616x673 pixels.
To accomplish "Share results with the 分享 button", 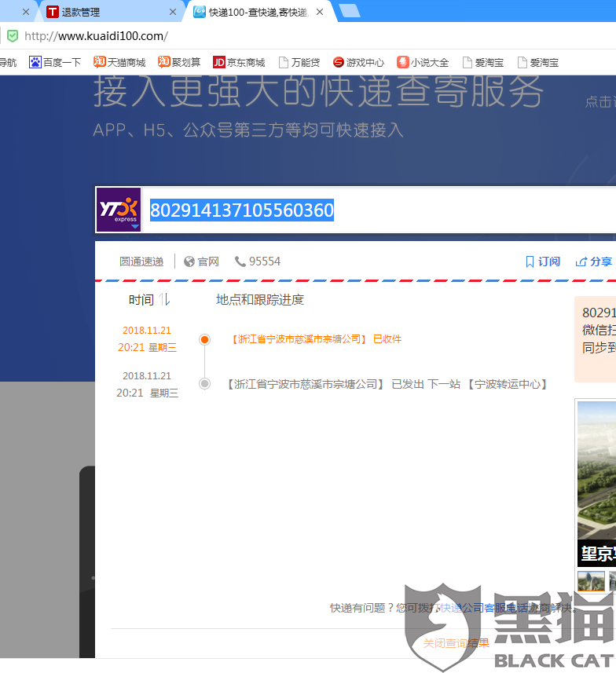I will (594, 262).
